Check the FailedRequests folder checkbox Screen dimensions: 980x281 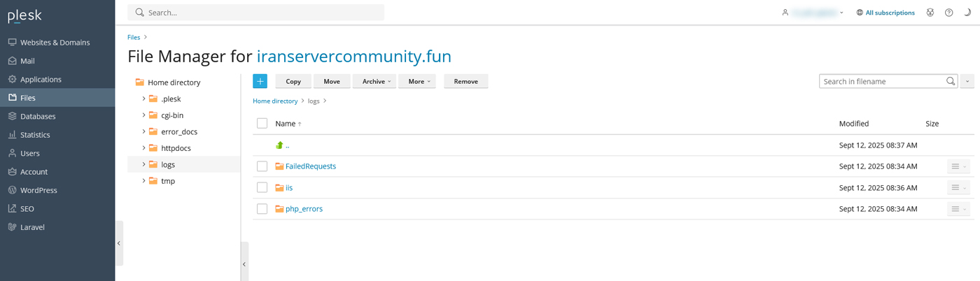tap(262, 166)
